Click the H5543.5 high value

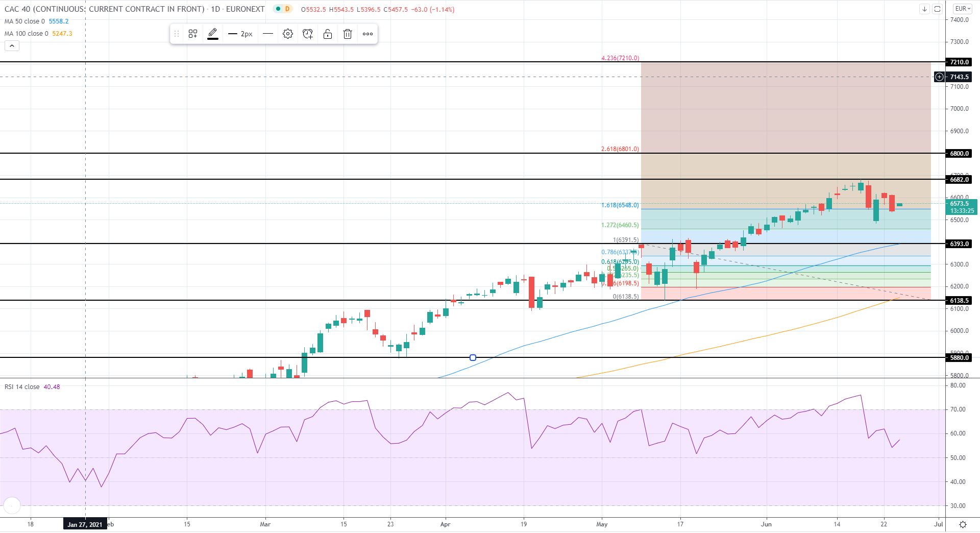pyautogui.click(x=341, y=9)
